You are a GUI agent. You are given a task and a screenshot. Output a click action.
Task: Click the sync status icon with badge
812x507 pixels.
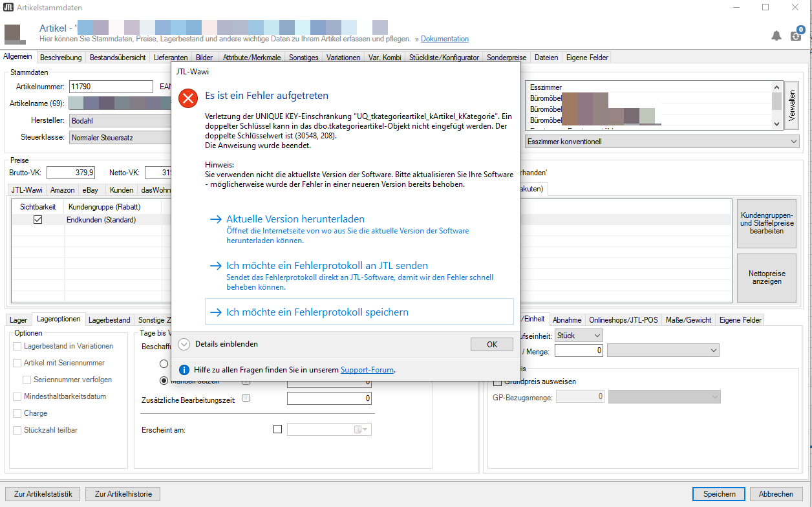[796, 34]
